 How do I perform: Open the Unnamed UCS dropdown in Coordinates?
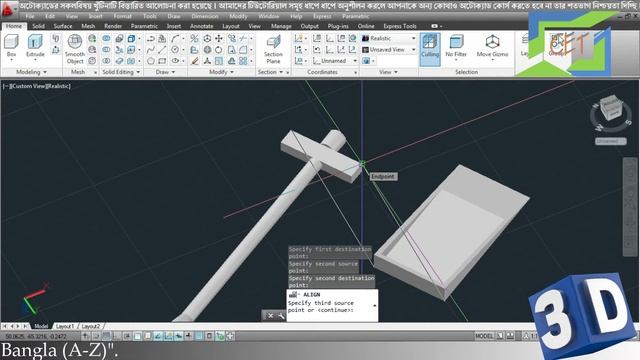335,61
